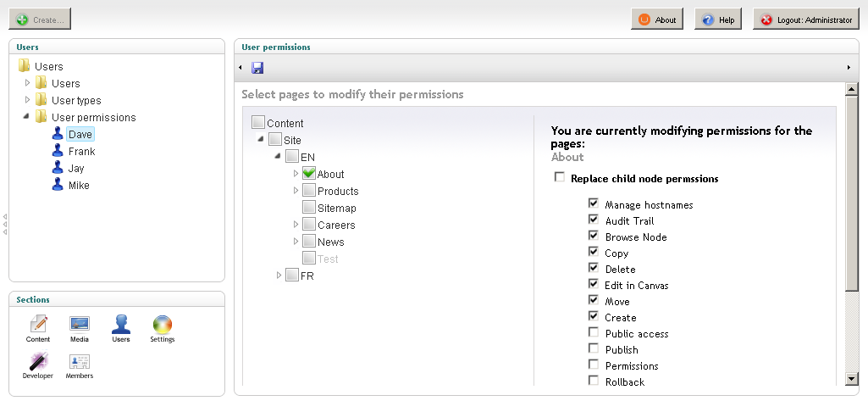Viewport: 868px width, 412px height.
Task: Click the Create... button
Action: (x=40, y=19)
